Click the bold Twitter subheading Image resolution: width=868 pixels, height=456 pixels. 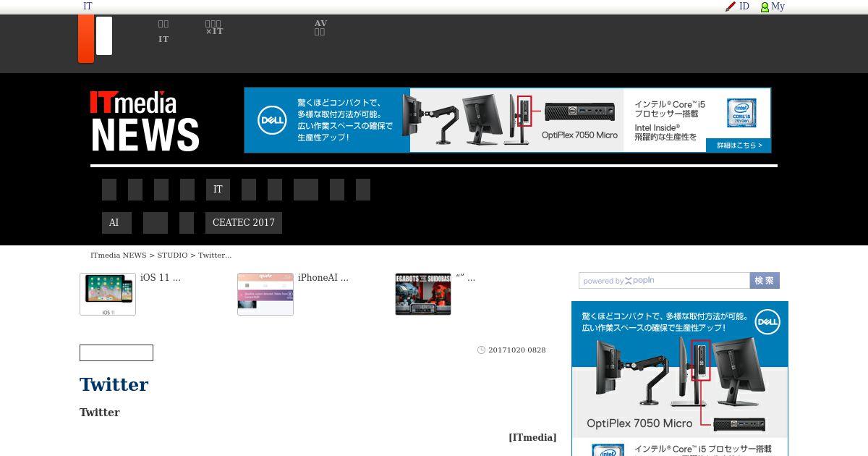pos(100,413)
